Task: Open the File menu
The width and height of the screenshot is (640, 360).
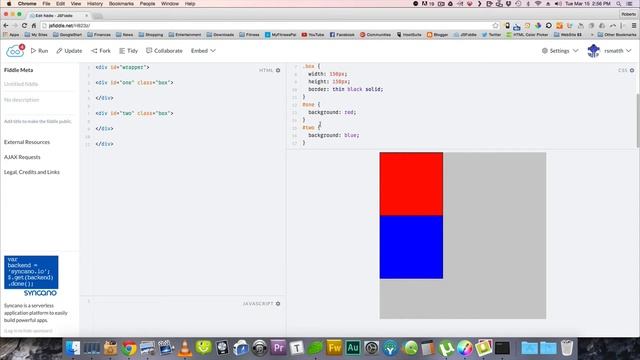Action: [47, 4]
